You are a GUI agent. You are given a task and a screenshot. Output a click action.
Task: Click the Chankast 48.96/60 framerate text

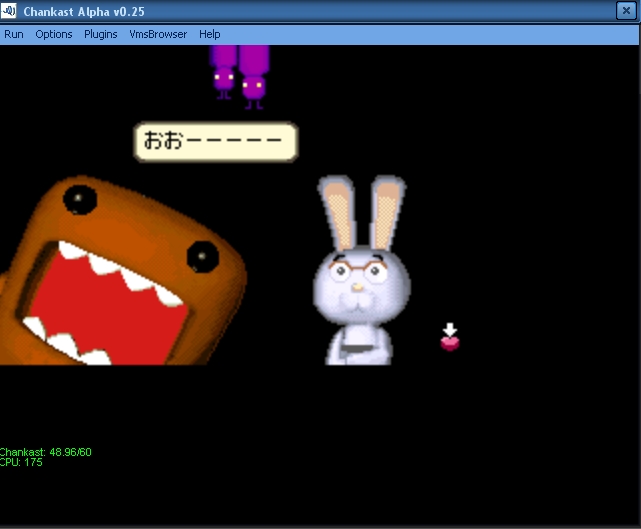click(x=45, y=452)
